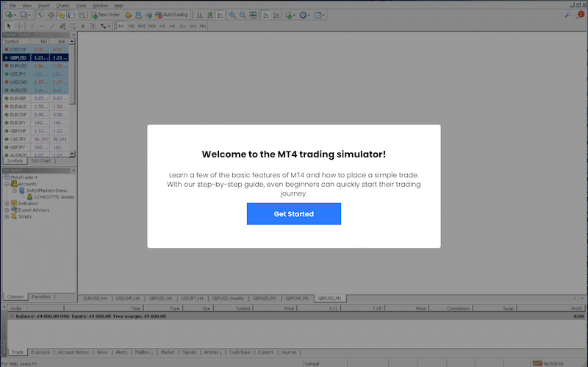Viewport: 588px width, 367px height.
Task: Click the Zoom Out magnifier icon
Action: click(243, 15)
